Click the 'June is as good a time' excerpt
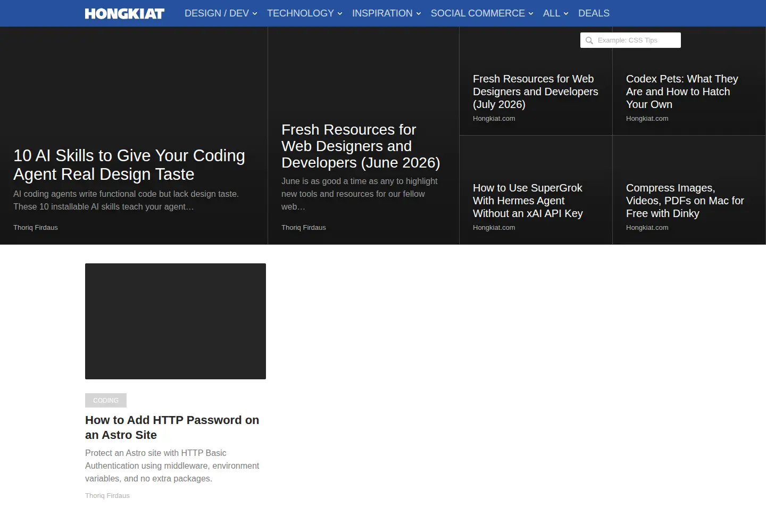The height and width of the screenshot is (532, 766). (360, 194)
